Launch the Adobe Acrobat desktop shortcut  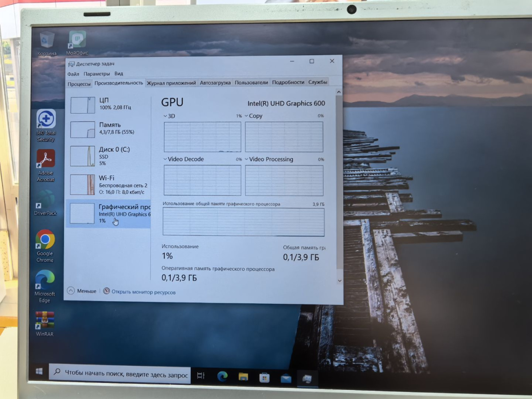tap(46, 165)
